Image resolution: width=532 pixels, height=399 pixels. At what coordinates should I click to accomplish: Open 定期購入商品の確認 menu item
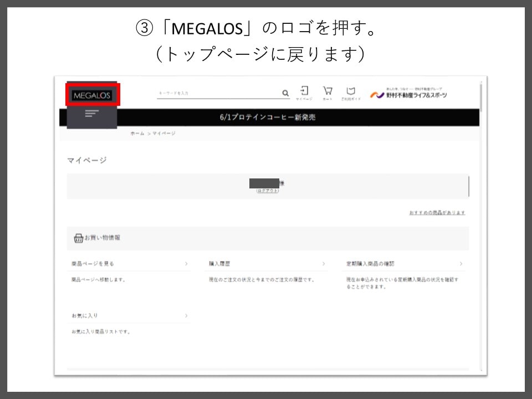(x=371, y=264)
